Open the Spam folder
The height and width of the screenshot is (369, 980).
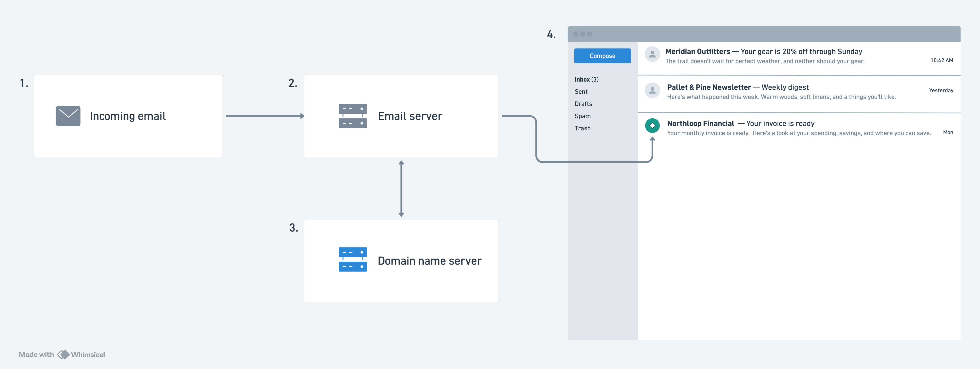coord(582,116)
